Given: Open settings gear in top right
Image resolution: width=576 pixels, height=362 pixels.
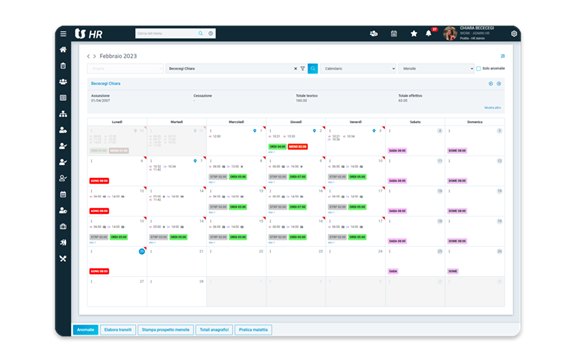Looking at the screenshot, I should (514, 34).
